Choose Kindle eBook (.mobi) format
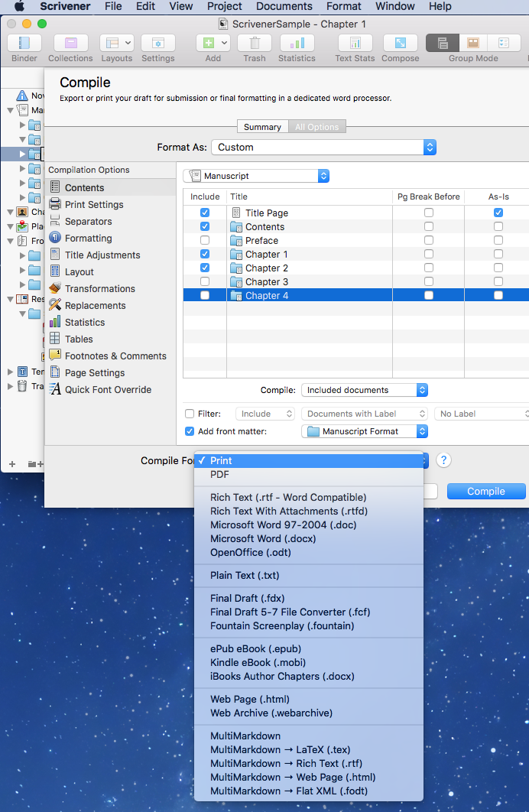This screenshot has height=812, width=529. coord(309,662)
